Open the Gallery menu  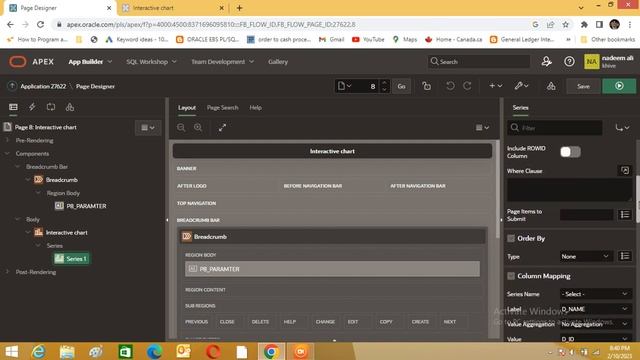pos(278,62)
